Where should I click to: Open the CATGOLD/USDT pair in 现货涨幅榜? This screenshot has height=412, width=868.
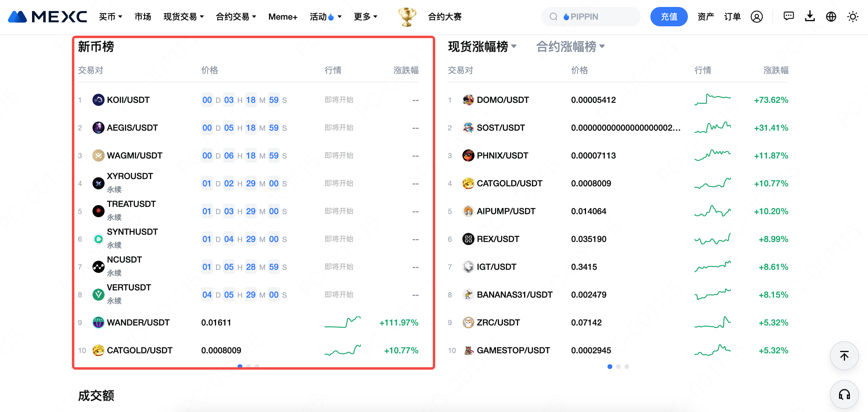click(x=510, y=183)
